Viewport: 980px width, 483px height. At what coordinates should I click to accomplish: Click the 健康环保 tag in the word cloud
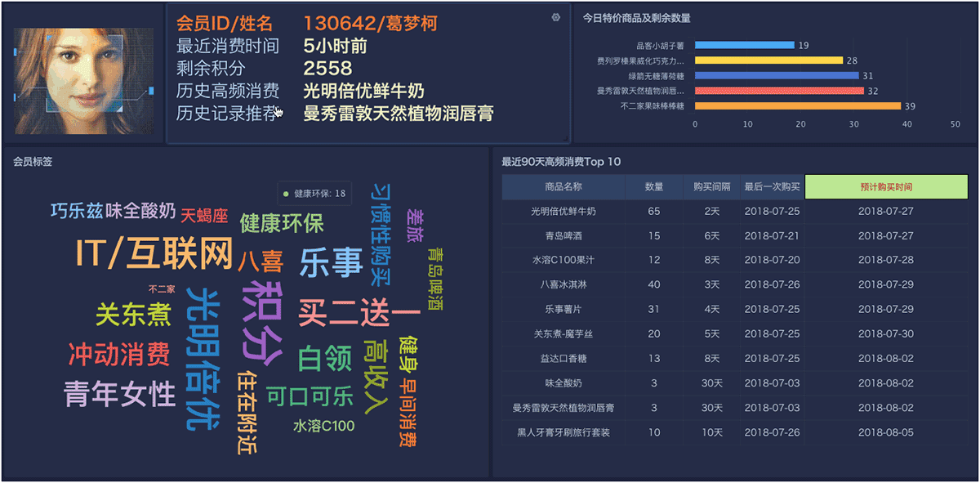(281, 221)
